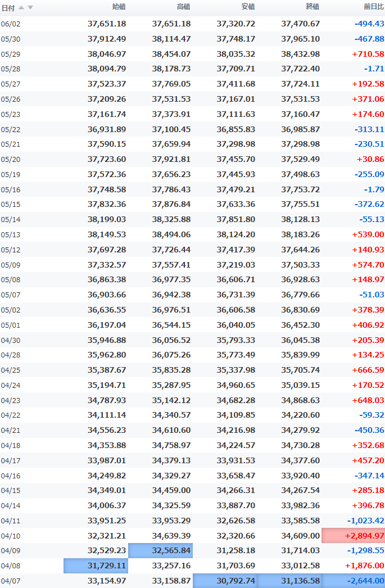Sort dates ascending with the up arrow
Viewport: 385px width, 588px height.
coord(21,7)
